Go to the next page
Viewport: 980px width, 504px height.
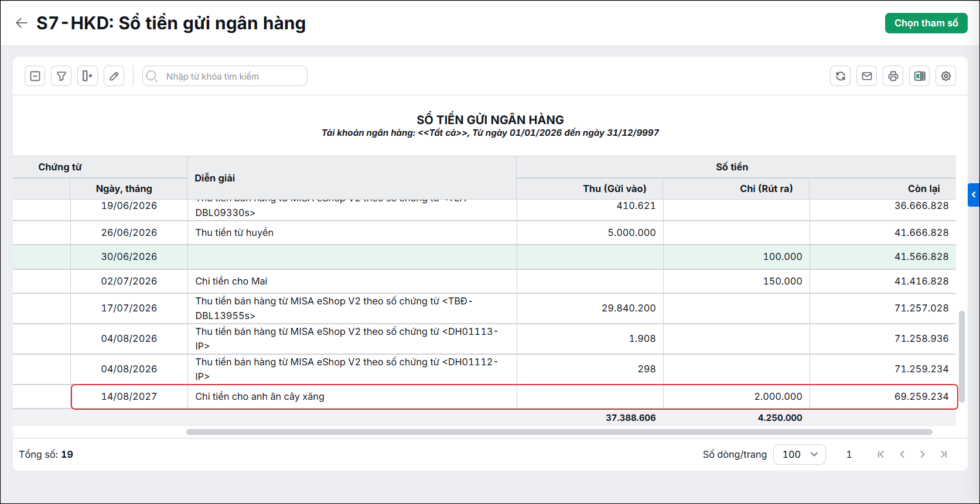point(923,454)
